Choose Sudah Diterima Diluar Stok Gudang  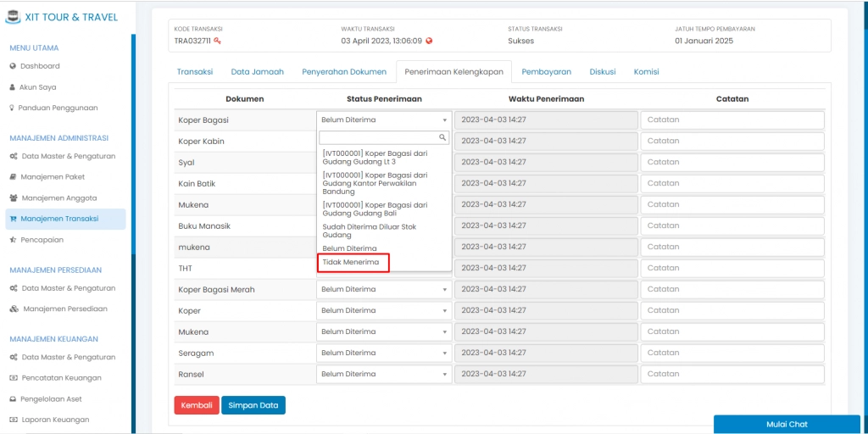tap(369, 231)
